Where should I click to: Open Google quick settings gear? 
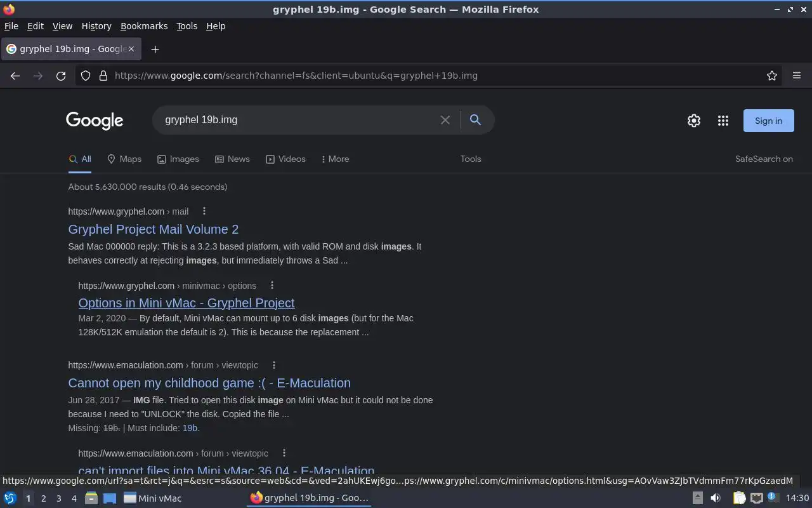[694, 121]
